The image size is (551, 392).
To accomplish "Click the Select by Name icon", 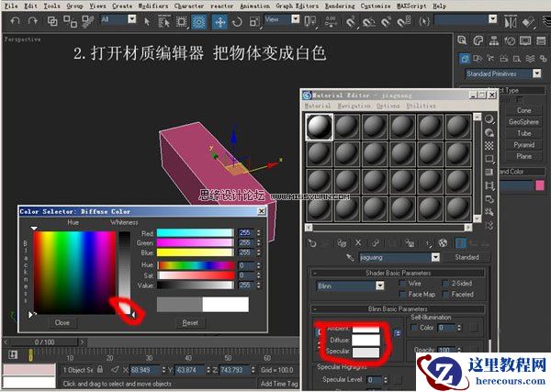I will (x=163, y=22).
